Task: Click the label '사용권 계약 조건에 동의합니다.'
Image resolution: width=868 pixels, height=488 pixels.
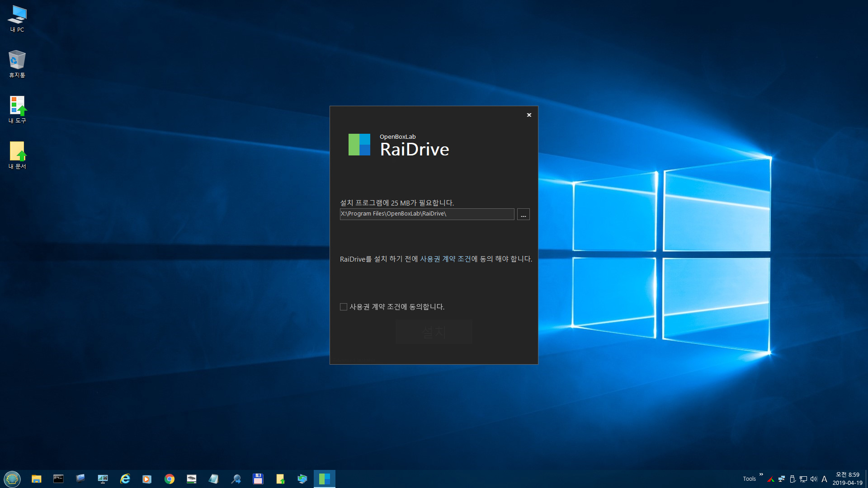Action: [x=397, y=307]
